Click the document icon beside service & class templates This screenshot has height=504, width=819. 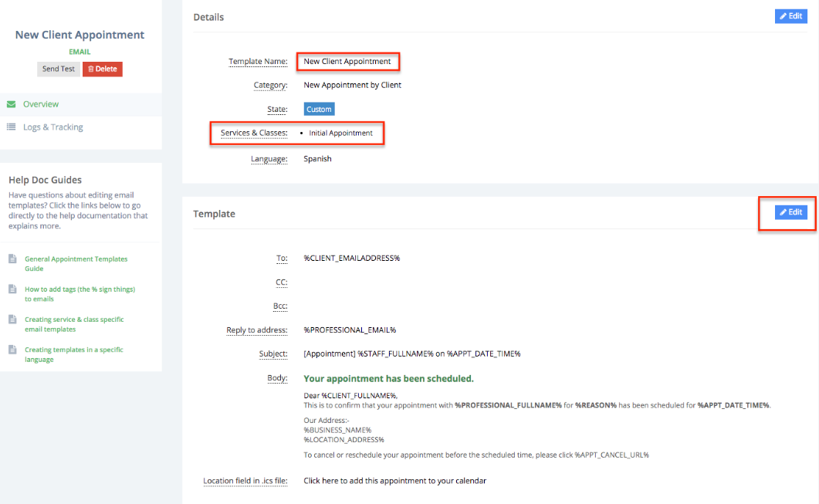point(12,320)
